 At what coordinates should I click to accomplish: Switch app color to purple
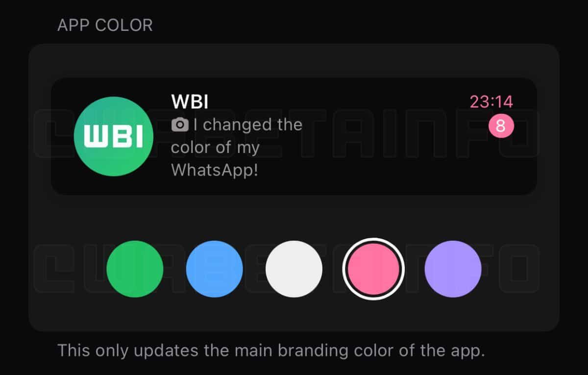click(453, 269)
